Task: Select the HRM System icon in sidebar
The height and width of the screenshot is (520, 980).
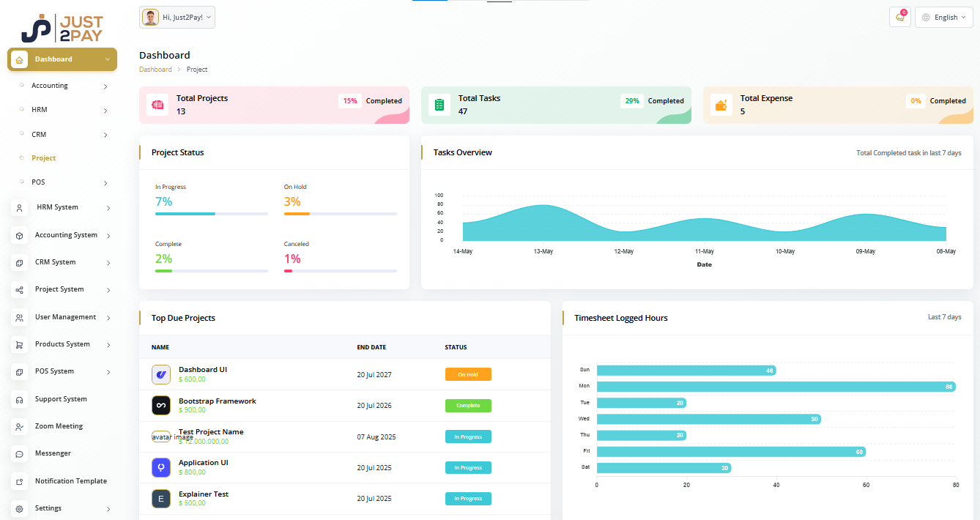Action: click(19, 208)
